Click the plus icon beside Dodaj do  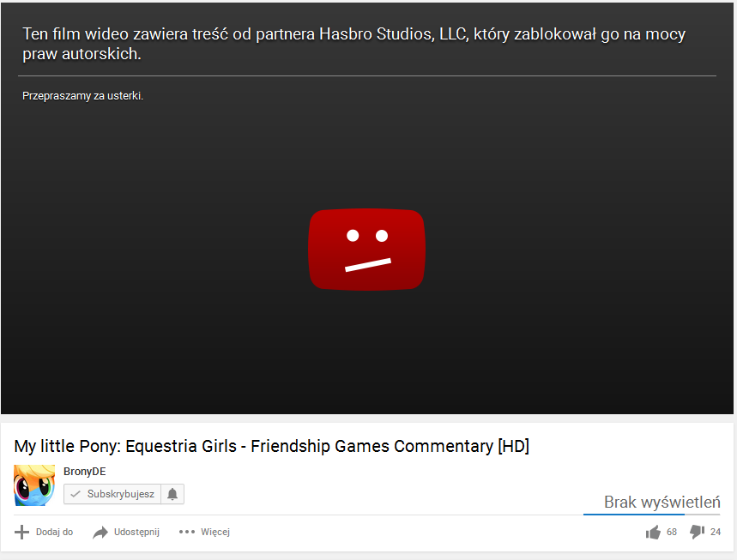pos(21,532)
